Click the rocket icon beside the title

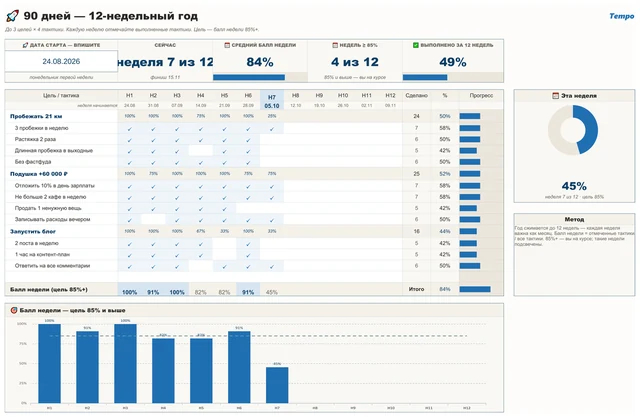(x=13, y=16)
